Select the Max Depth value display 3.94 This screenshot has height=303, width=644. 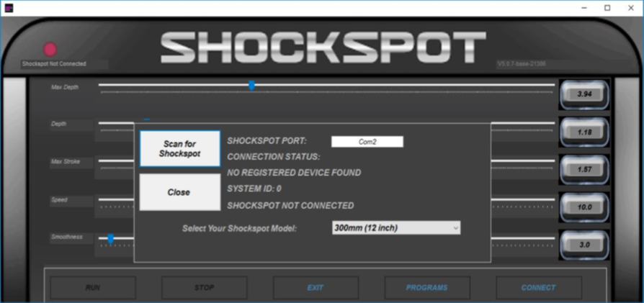pos(583,94)
